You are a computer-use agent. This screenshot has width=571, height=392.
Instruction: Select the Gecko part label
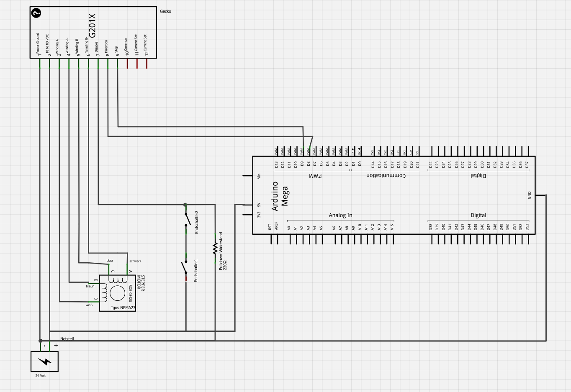tap(165, 11)
